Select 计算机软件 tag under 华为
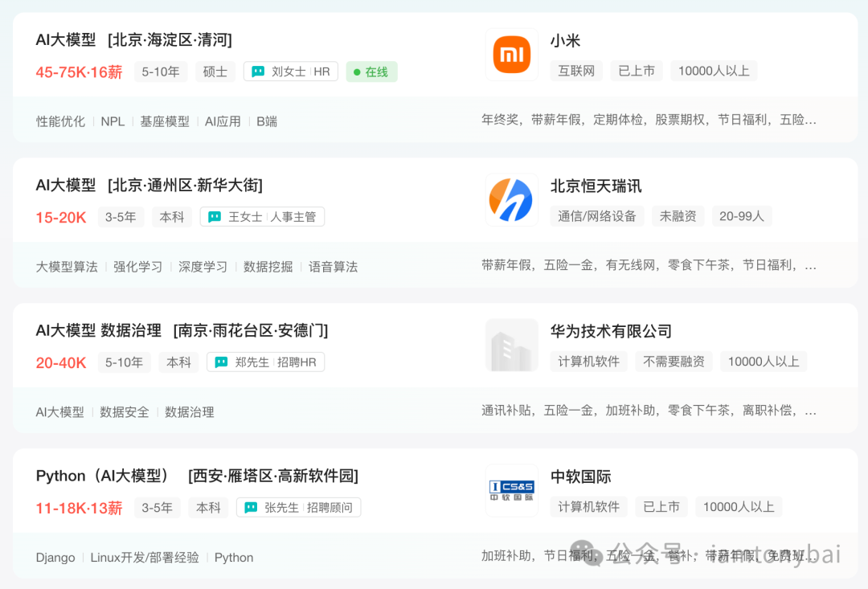The width and height of the screenshot is (868, 589). 588,362
